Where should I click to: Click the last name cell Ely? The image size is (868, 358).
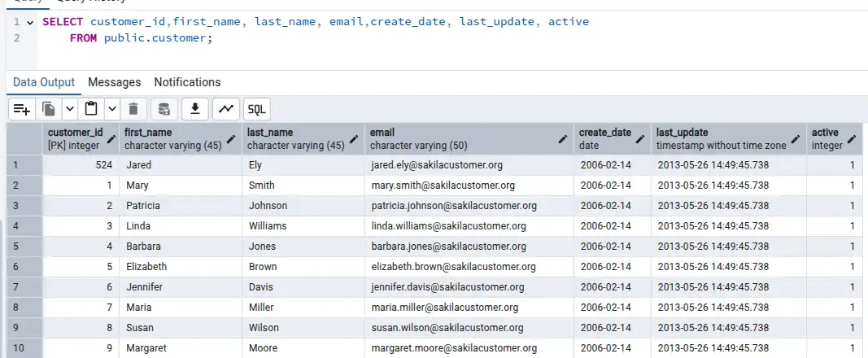point(303,165)
